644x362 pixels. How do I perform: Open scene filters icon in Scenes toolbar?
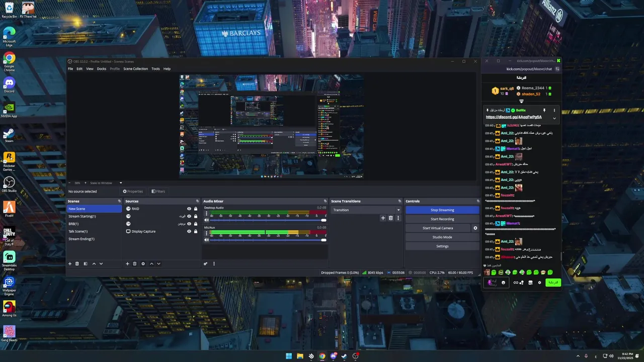tap(86, 263)
